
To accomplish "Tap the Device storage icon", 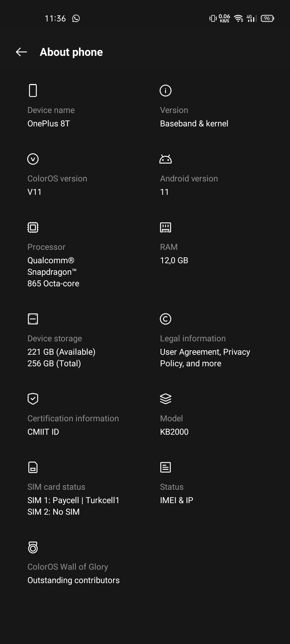I will pos(33,319).
